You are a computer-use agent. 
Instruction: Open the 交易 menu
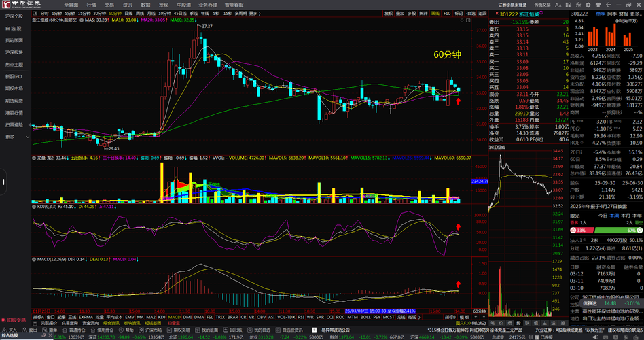(x=109, y=5)
